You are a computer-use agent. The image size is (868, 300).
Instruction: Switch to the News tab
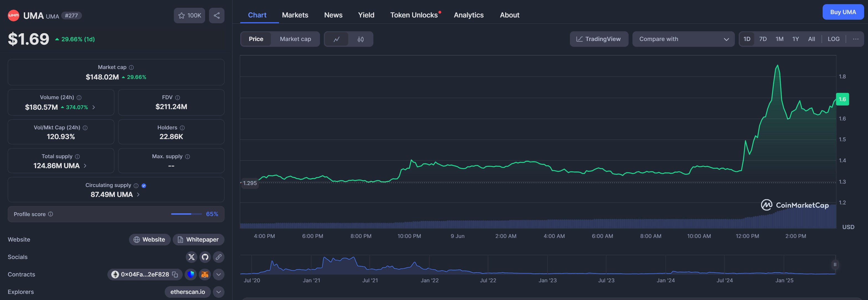[x=333, y=15]
